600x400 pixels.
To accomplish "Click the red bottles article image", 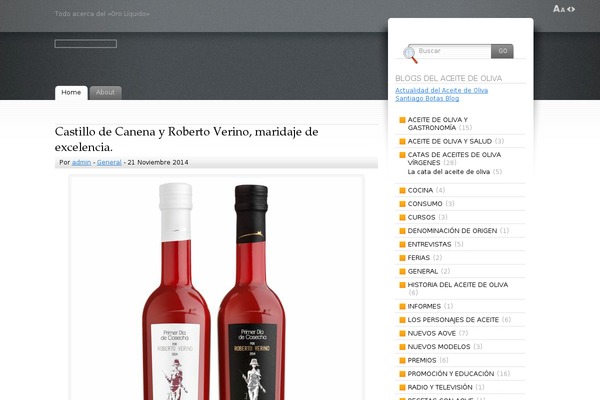I will click(x=217, y=288).
